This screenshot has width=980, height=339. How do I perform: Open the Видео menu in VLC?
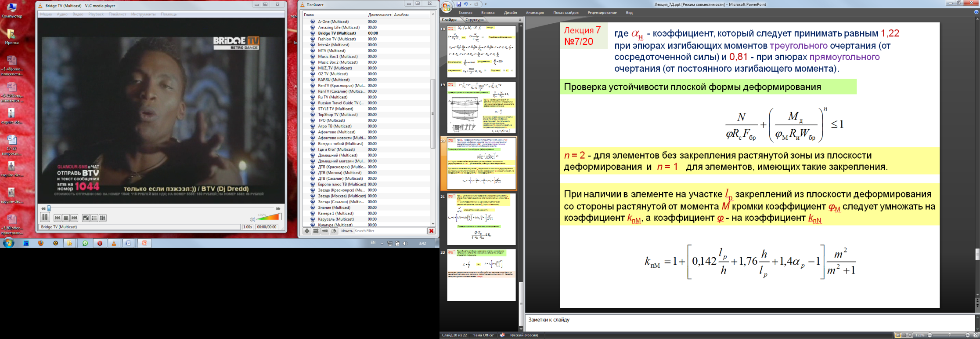point(78,15)
